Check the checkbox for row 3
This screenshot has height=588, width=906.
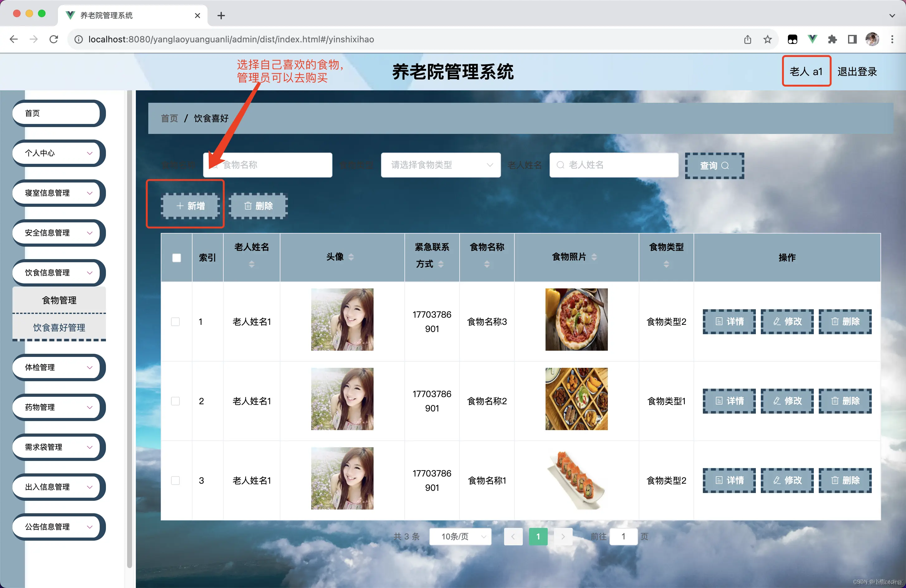pos(175,480)
